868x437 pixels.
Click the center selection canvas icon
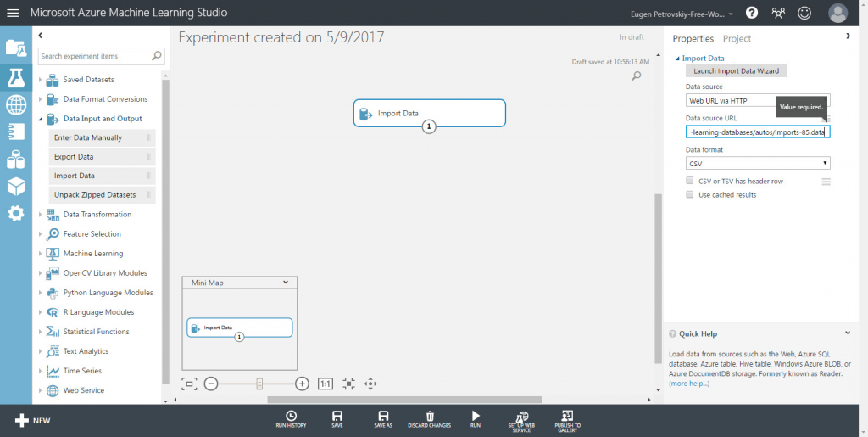click(x=348, y=384)
